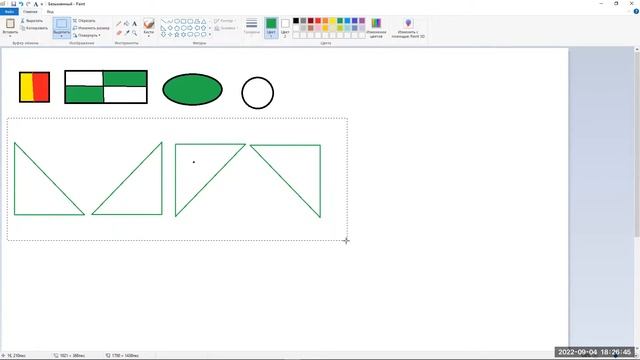Select the Left arrow shape
The height and width of the screenshot is (360, 640).
pos(197,28)
